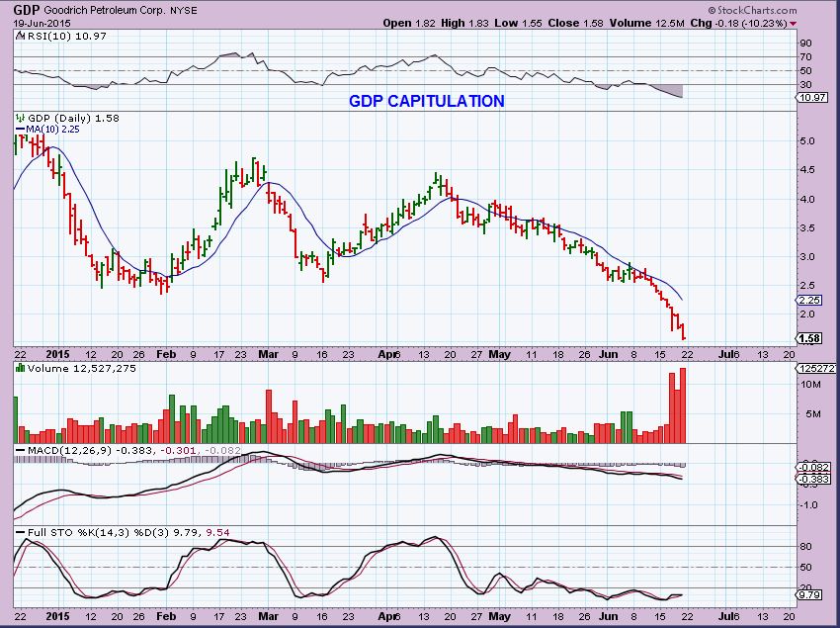Click the 5.0 price axis label

pyautogui.click(x=807, y=141)
